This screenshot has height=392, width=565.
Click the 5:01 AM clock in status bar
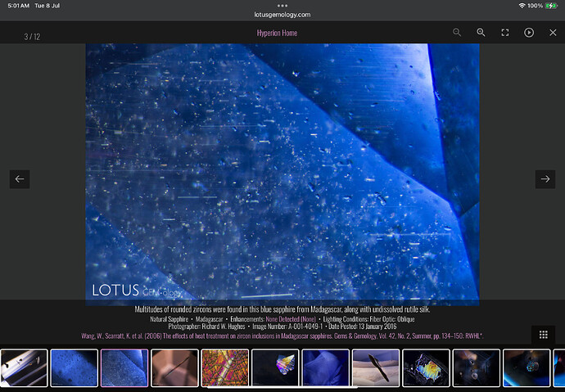(x=18, y=6)
